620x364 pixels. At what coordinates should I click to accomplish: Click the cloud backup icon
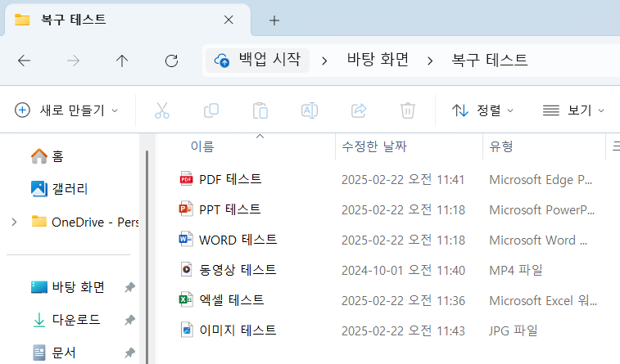(222, 61)
